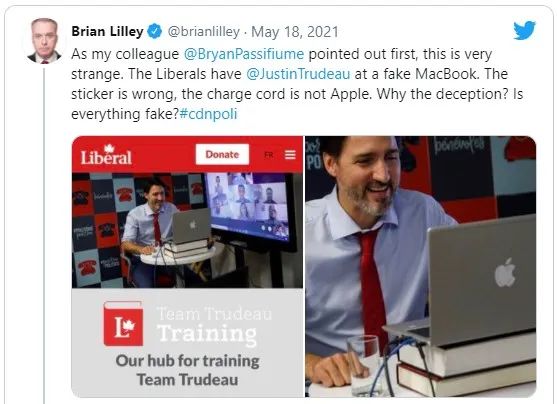Open the May 18, 2021 timestamp
The image size is (557, 404).
tap(295, 32)
